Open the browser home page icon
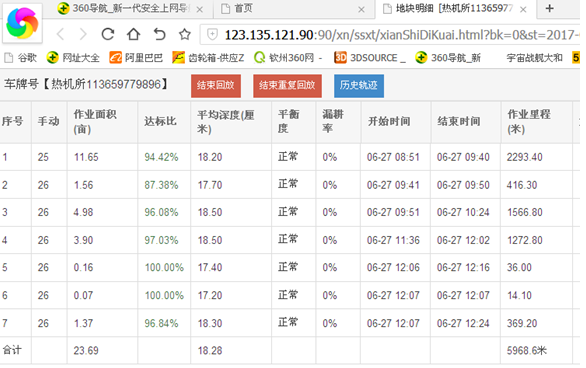This screenshot has height=368, width=586. point(133,34)
